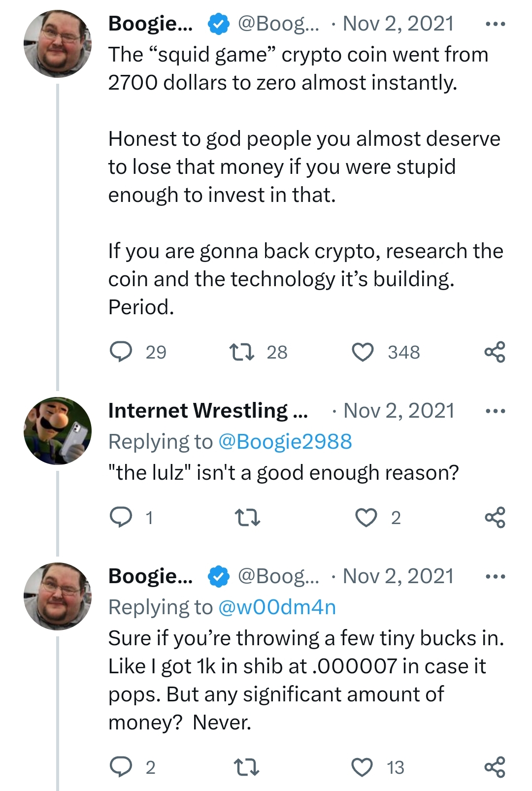Open the @Boogie2988 mention link

[x=285, y=442]
